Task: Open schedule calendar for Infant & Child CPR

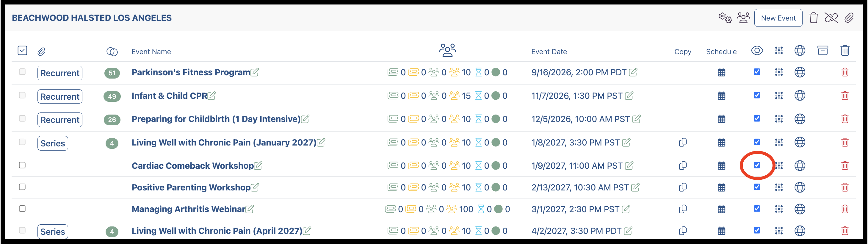Action: [721, 96]
